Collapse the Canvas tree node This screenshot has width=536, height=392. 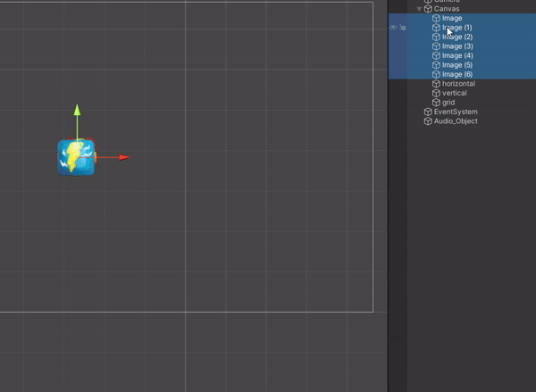(419, 9)
